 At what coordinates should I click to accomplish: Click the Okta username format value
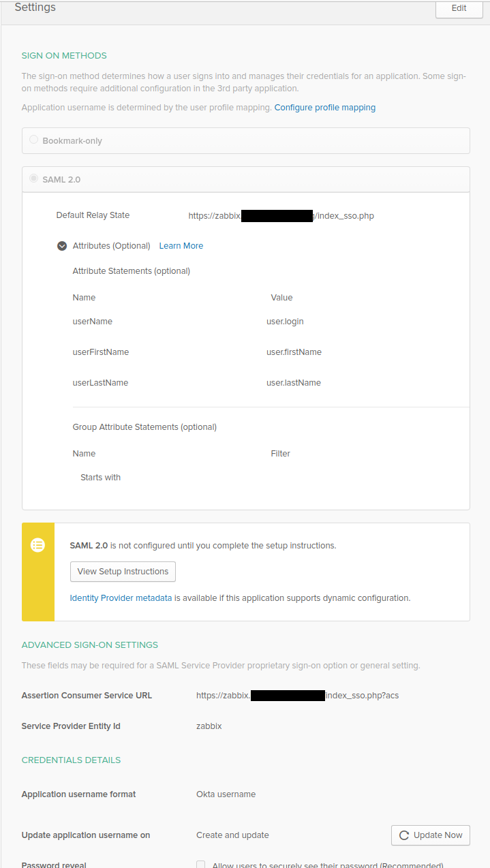(226, 794)
